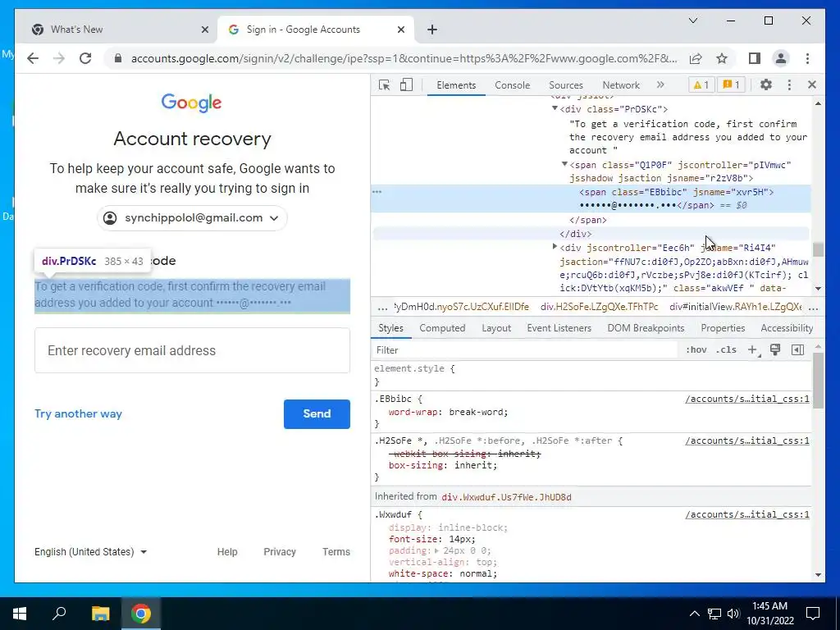The image size is (840, 630).
Task: Open the synchippolol@gmail.com account dropdown
Action: point(192,218)
